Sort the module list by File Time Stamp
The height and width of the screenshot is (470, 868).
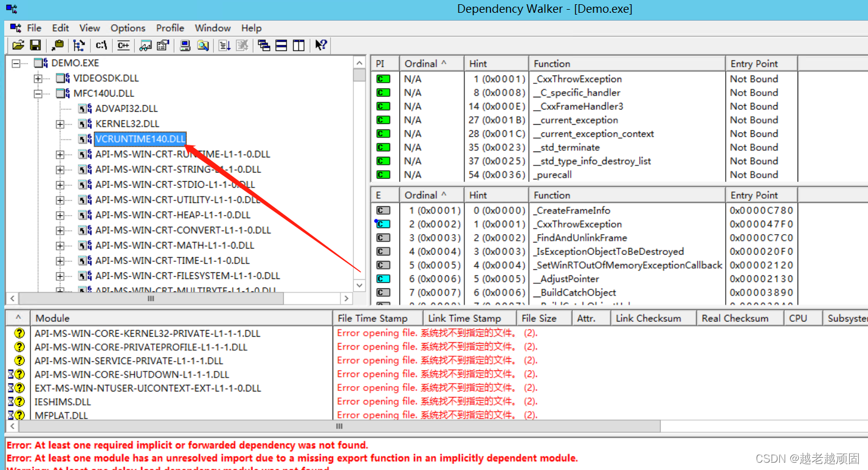[x=377, y=317]
